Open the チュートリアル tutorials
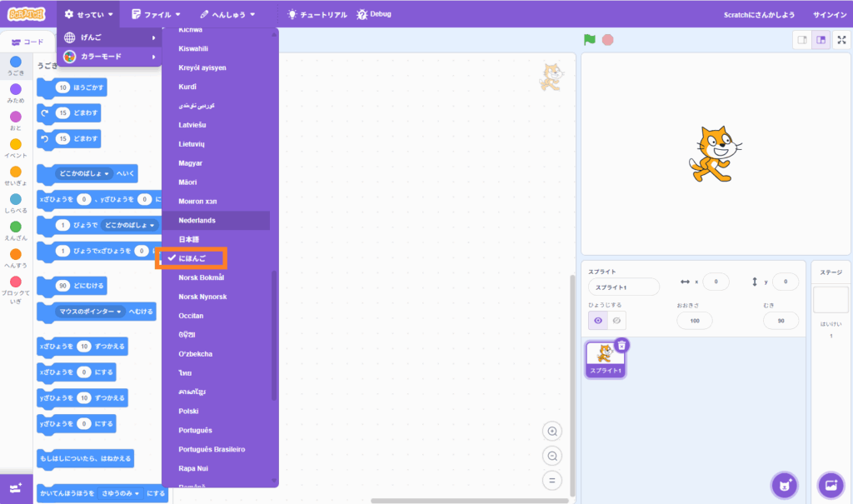This screenshot has width=853, height=504. click(x=317, y=14)
